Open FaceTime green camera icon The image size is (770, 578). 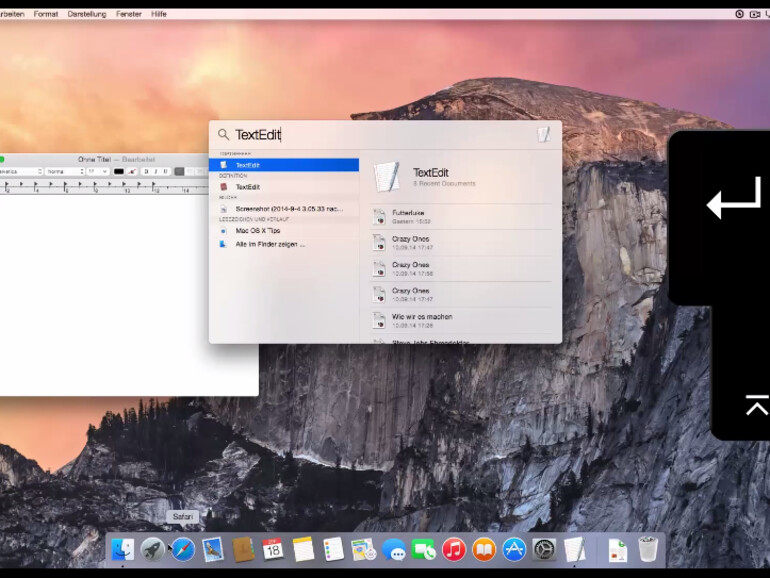coord(424,549)
